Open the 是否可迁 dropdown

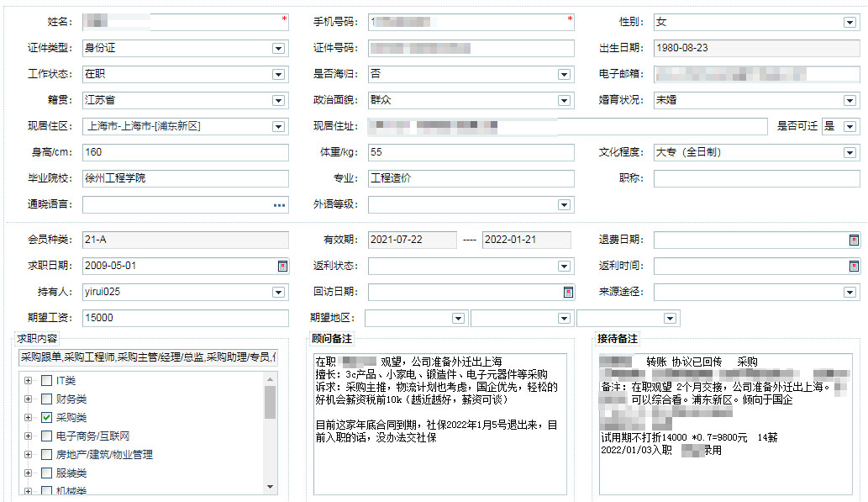pyautogui.click(x=850, y=126)
